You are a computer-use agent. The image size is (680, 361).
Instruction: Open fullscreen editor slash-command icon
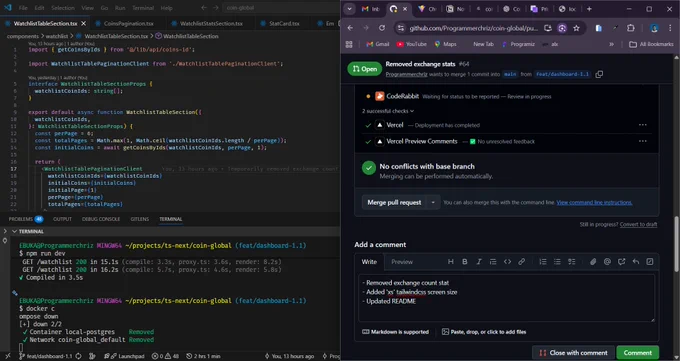coord(650,262)
